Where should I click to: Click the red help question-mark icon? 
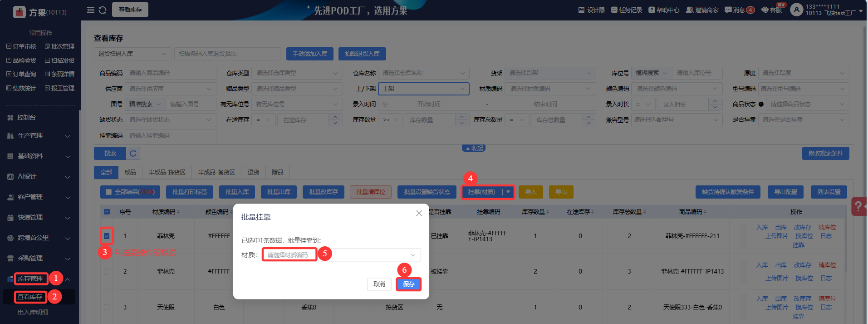(x=859, y=206)
